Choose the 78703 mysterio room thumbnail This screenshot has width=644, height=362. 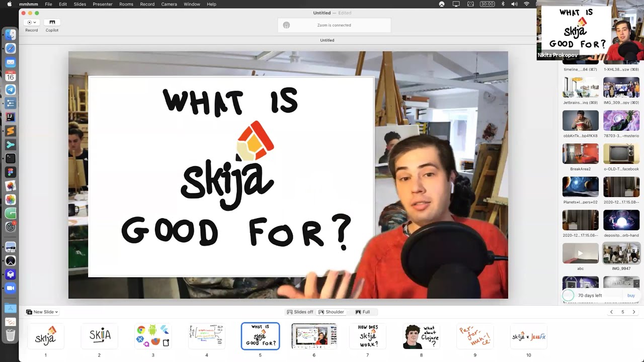click(621, 121)
